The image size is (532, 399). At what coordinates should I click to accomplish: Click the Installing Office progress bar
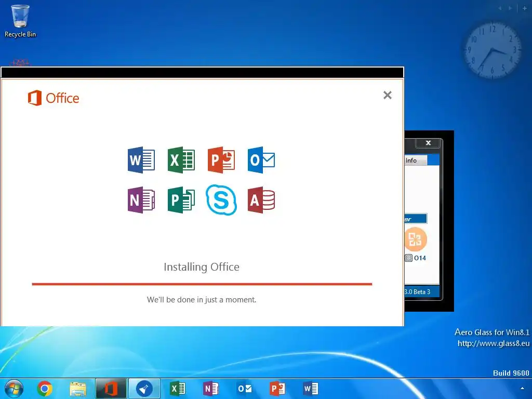202,284
